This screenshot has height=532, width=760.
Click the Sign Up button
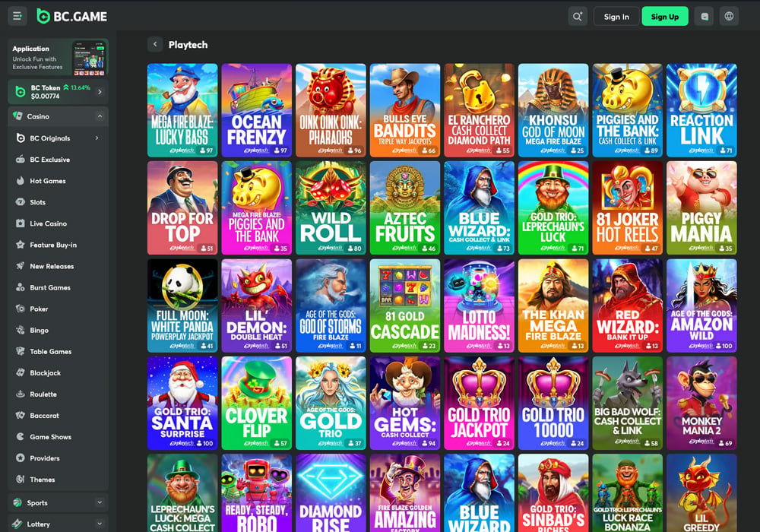point(665,17)
